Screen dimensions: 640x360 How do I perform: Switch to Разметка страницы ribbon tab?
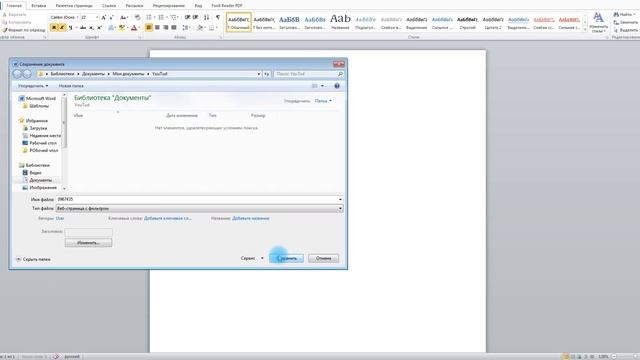[74, 6]
